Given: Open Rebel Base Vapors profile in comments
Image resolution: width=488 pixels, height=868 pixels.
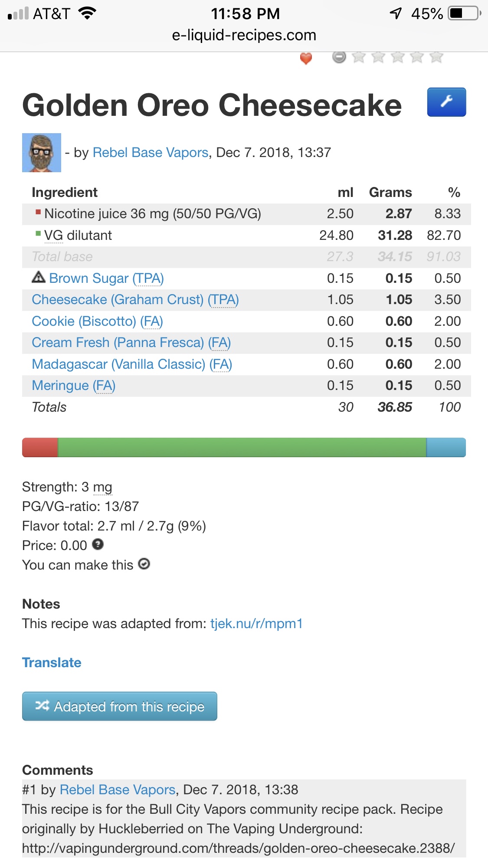Looking at the screenshot, I should [117, 790].
